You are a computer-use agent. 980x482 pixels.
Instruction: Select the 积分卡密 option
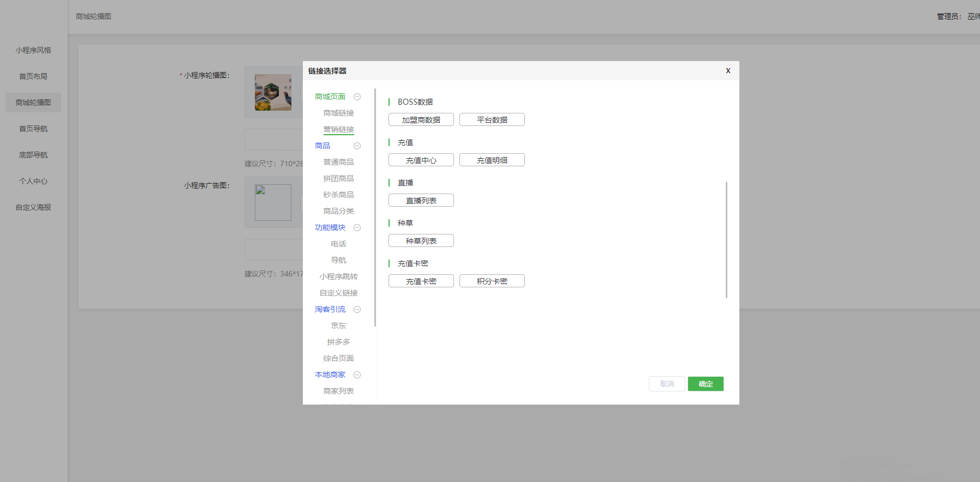click(x=492, y=281)
